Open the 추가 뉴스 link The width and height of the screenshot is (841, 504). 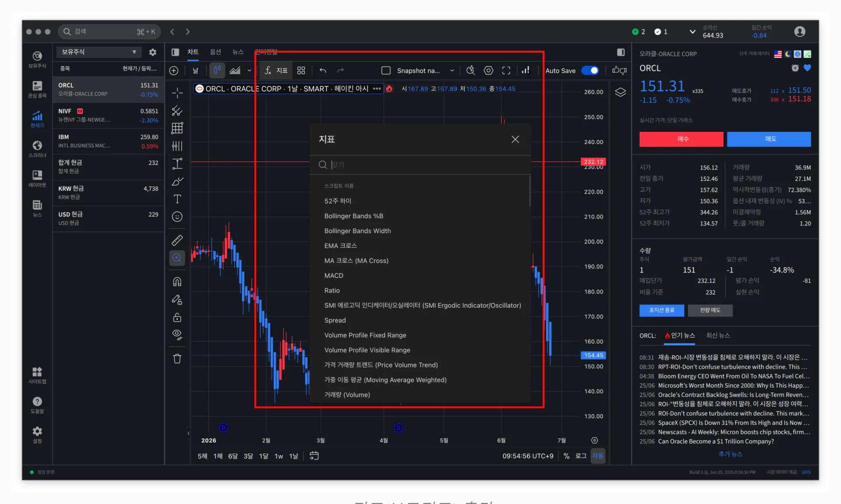tap(730, 454)
